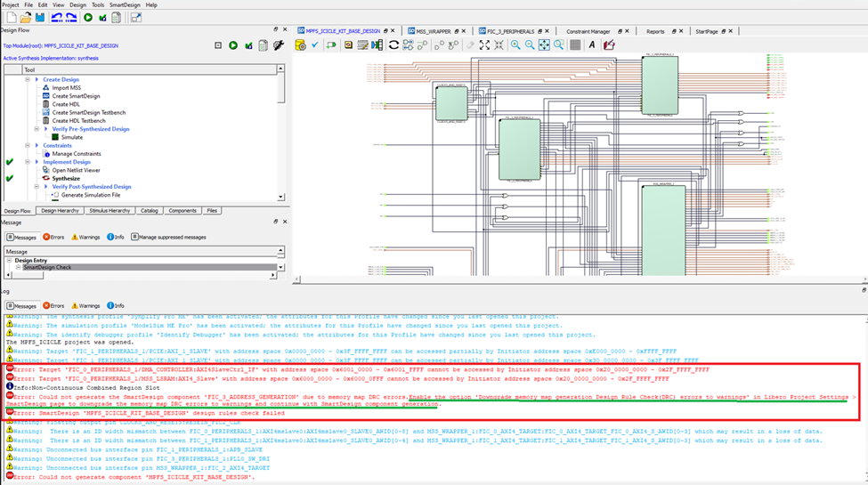Click Open Netlist Viewer item
This screenshot has width=868, height=485.
click(76, 170)
